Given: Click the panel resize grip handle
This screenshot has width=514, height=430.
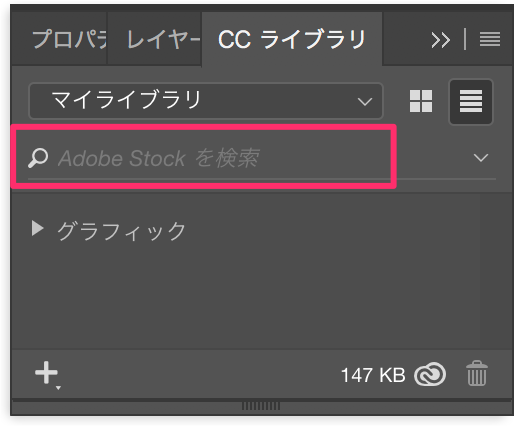Looking at the screenshot, I should (261, 406).
